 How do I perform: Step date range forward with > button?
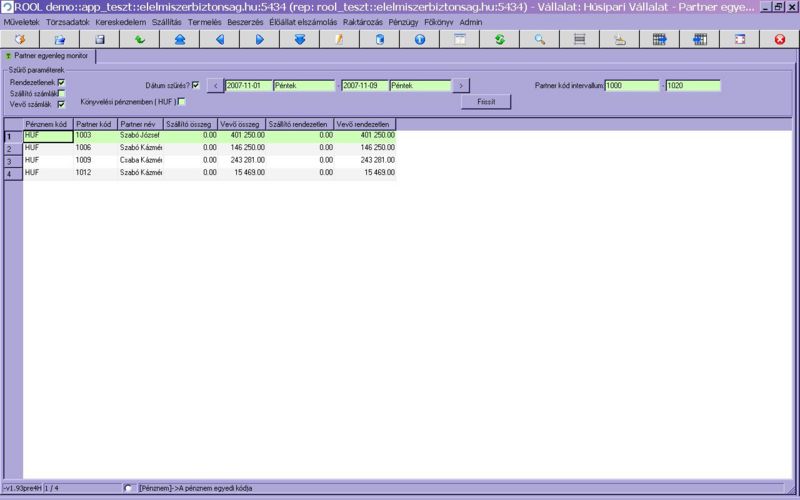[x=461, y=86]
